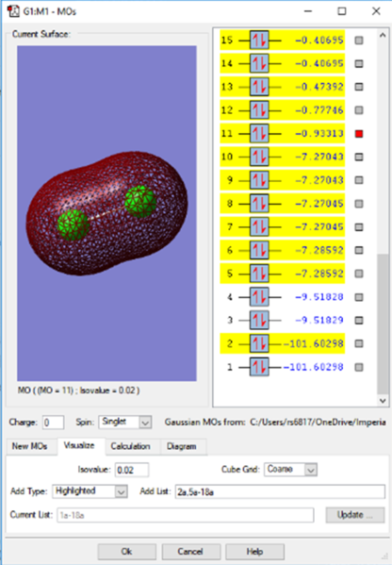This screenshot has height=565, width=392.
Task: Click the orbital list vertical scrollbar thumb
Action: tap(383, 324)
